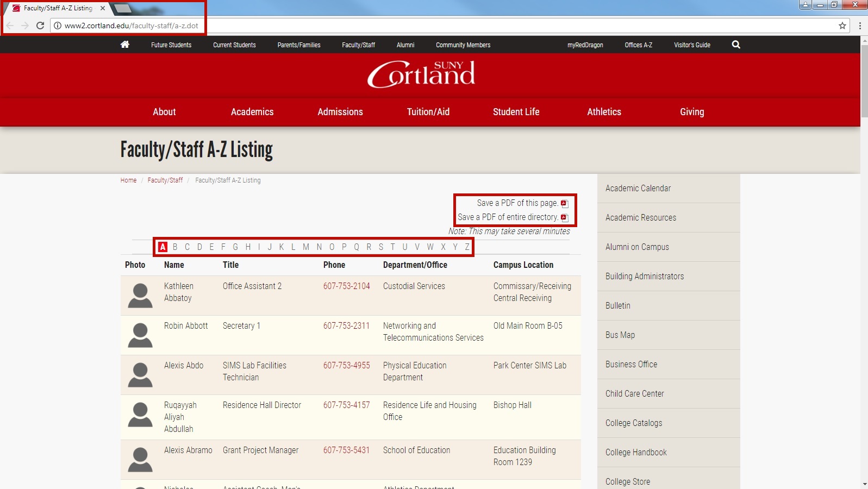Viewport: 868px width, 489px height.
Task: Click the browser reload button
Action: [x=40, y=26]
